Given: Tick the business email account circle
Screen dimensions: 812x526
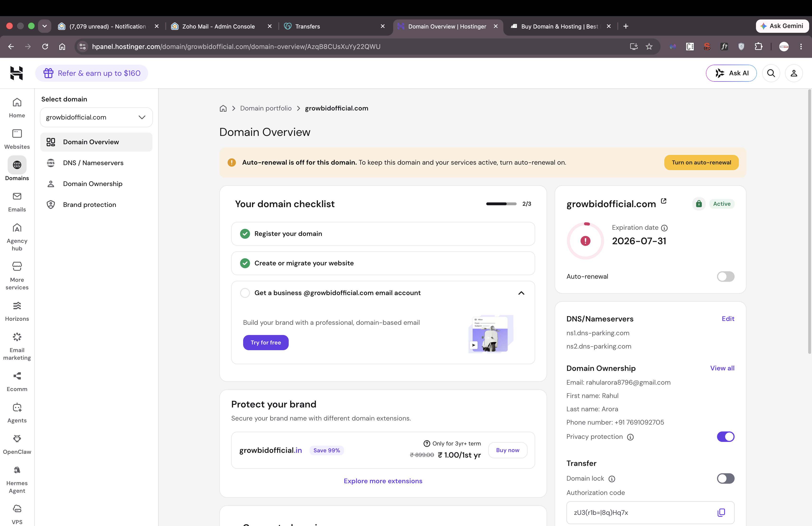Looking at the screenshot, I should point(245,293).
